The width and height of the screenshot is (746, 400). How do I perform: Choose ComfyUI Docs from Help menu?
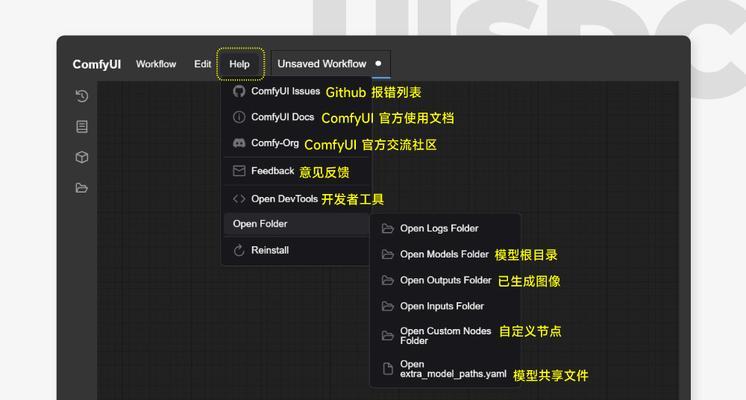pos(297,117)
